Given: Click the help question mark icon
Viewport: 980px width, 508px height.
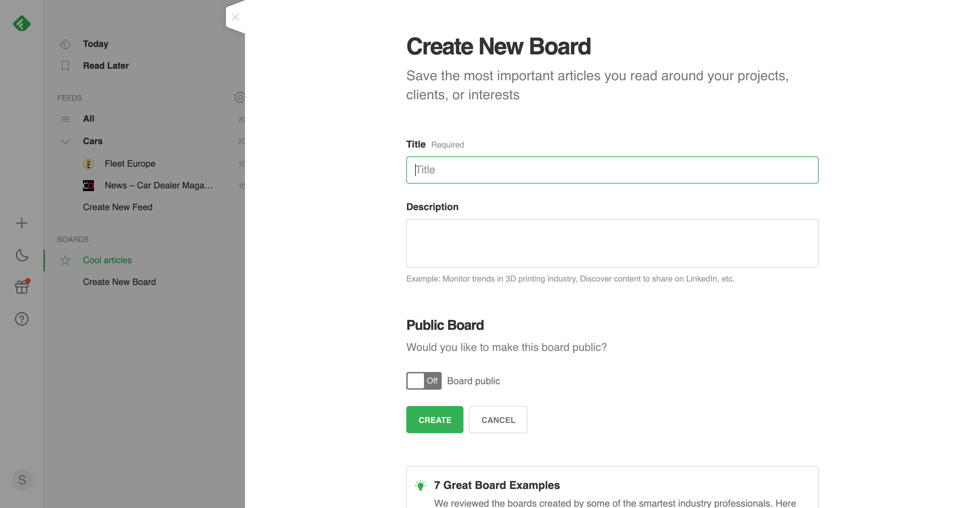Looking at the screenshot, I should (21, 319).
